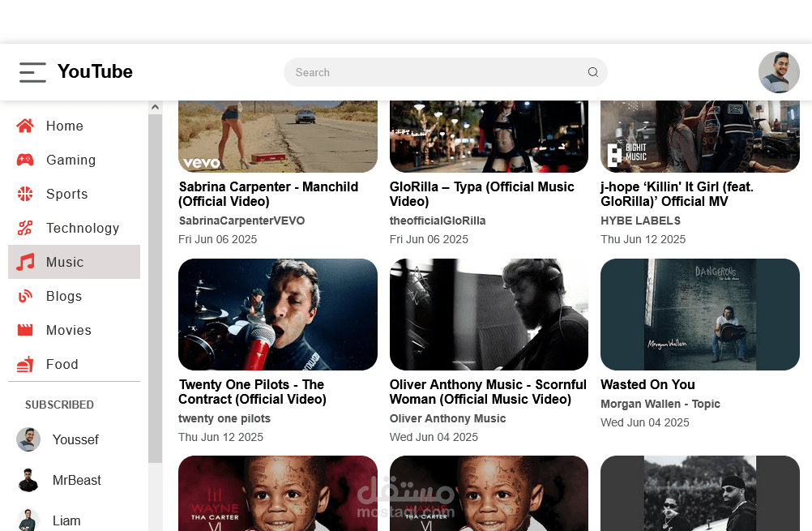Click date under Manchild video
The image size is (812, 531).
[x=217, y=239]
